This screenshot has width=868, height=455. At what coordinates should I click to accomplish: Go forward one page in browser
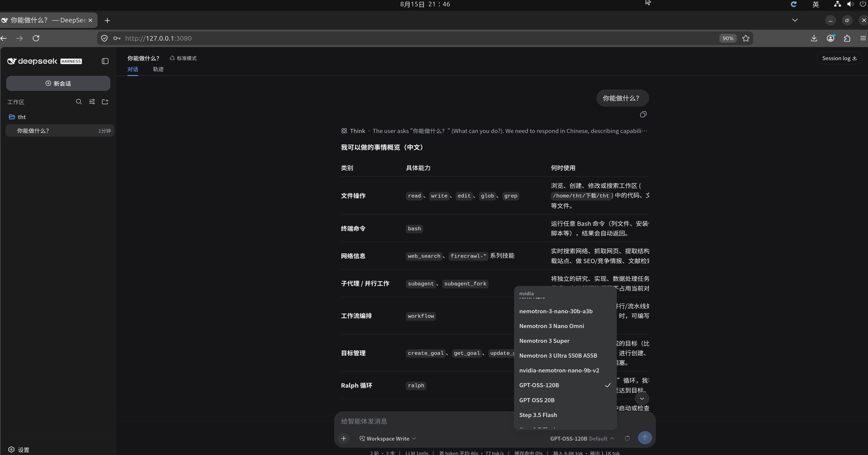[x=20, y=38]
